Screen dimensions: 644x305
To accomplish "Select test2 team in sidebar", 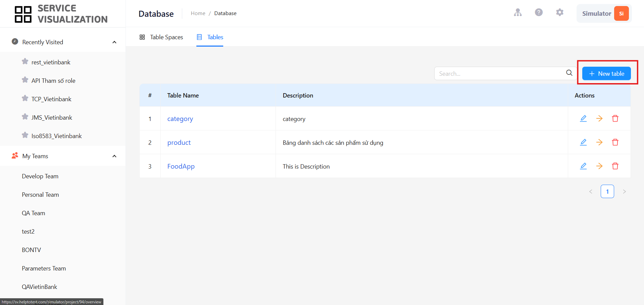I will [x=28, y=232].
